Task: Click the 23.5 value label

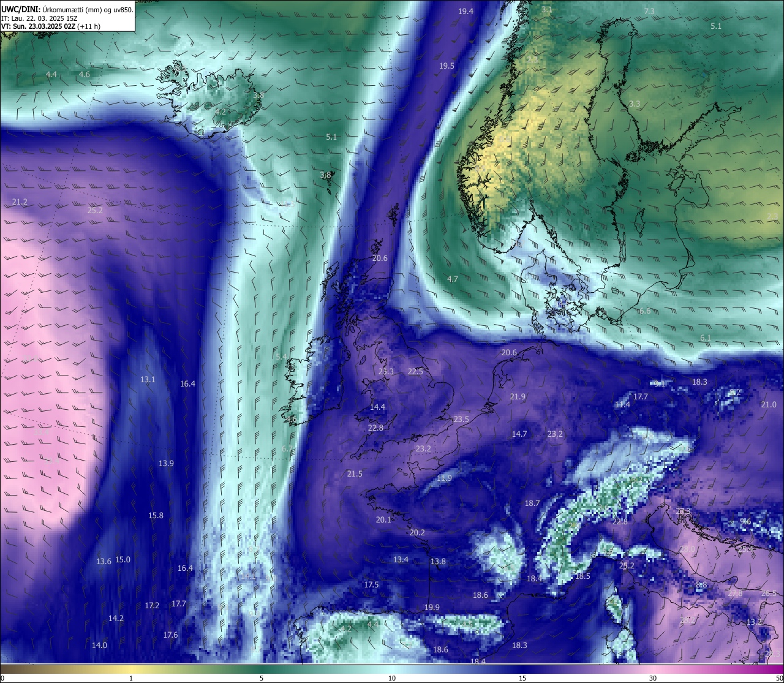Action: coord(461,420)
